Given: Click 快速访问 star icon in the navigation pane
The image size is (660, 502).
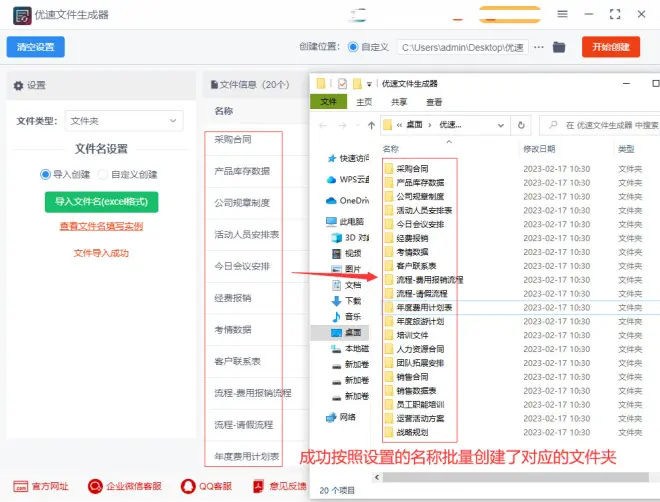Looking at the screenshot, I should pyautogui.click(x=332, y=158).
